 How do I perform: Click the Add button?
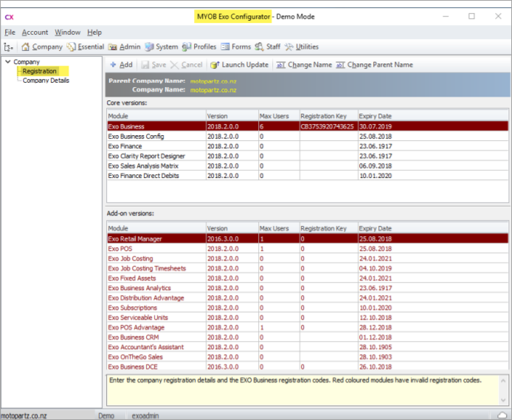[121, 65]
